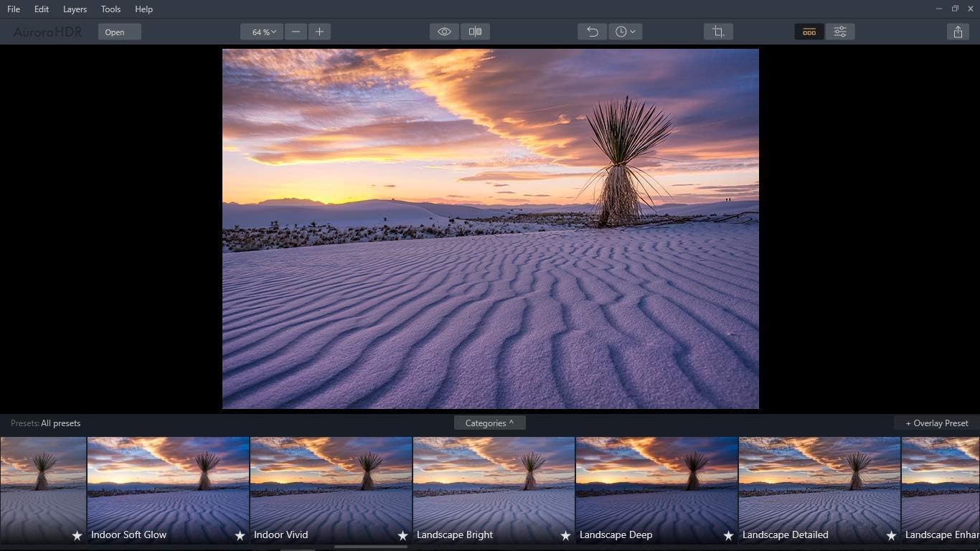Click the zoom in plus icon
The image size is (980, 551).
319,31
